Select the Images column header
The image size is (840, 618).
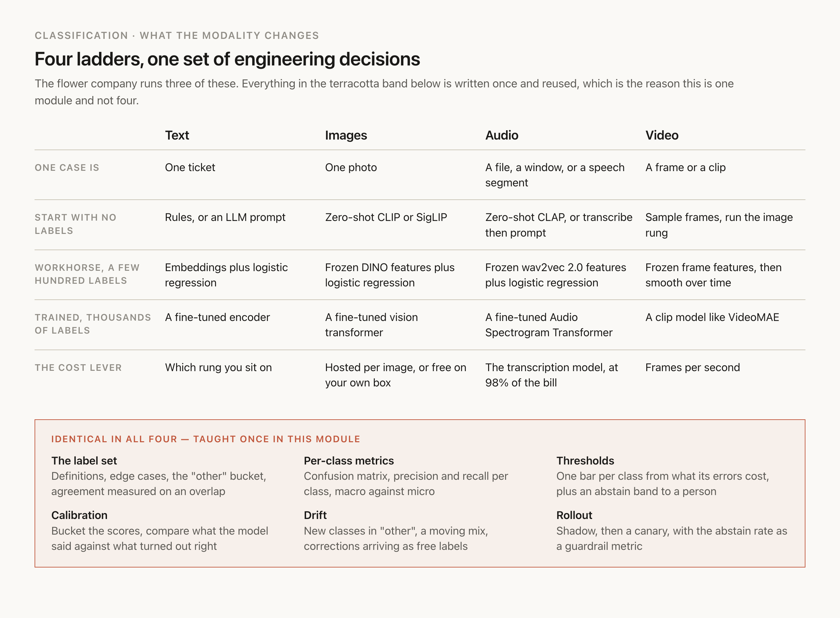click(x=346, y=135)
